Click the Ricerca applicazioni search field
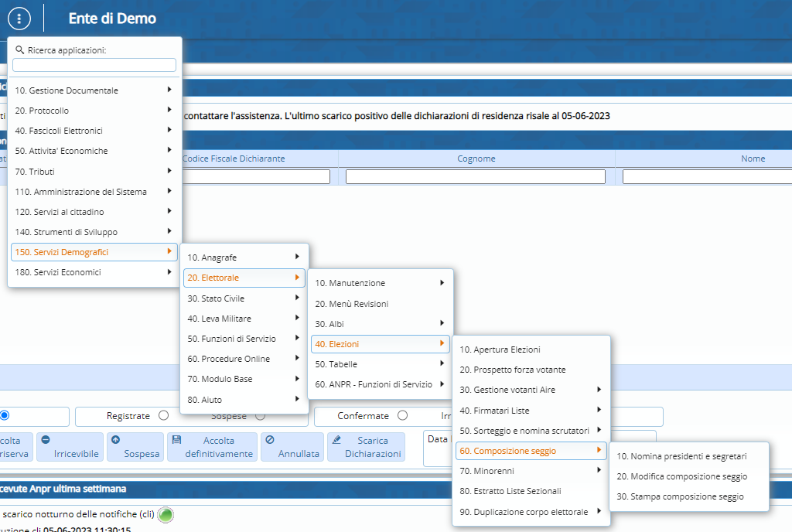 coord(94,65)
